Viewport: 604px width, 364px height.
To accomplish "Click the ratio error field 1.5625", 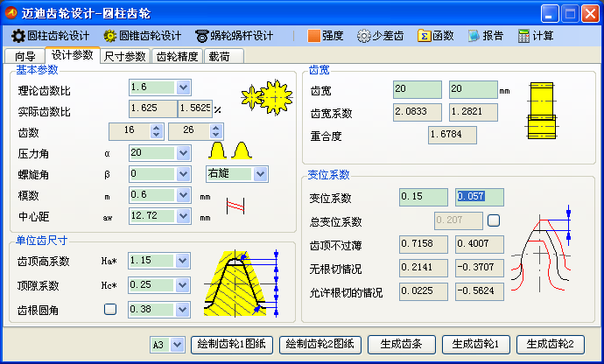I will coord(195,108).
